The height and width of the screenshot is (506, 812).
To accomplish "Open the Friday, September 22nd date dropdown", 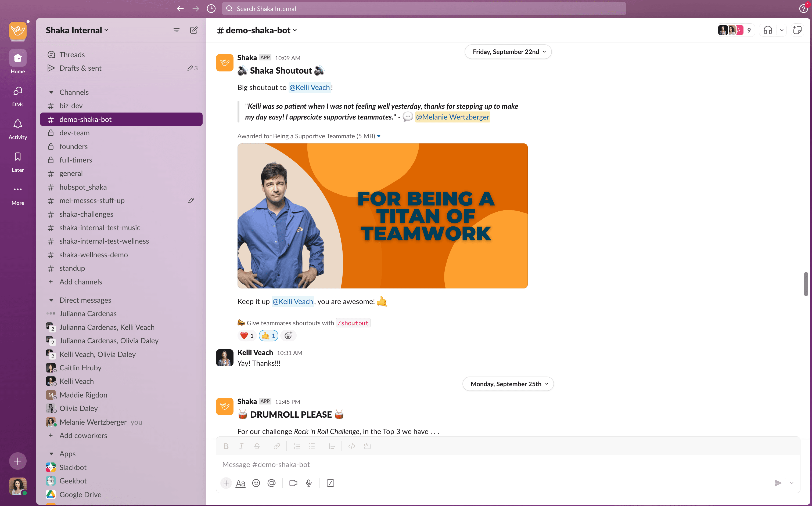I will pos(508,52).
